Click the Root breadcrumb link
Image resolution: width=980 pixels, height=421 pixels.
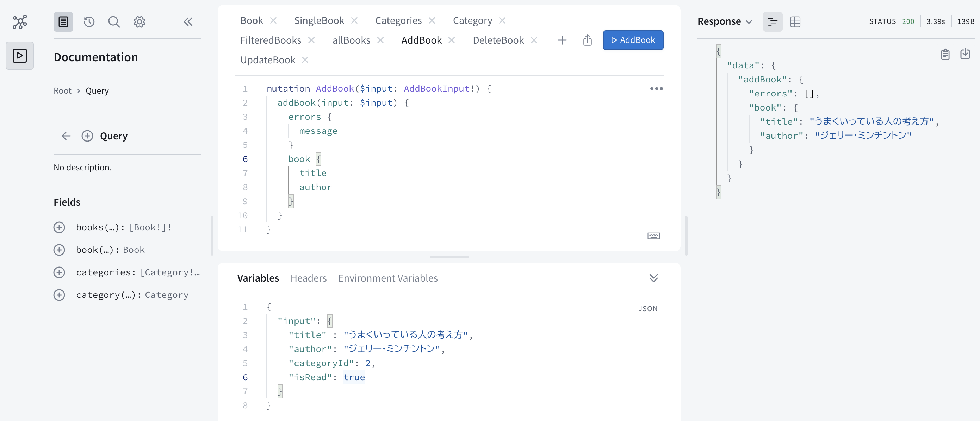click(x=62, y=90)
